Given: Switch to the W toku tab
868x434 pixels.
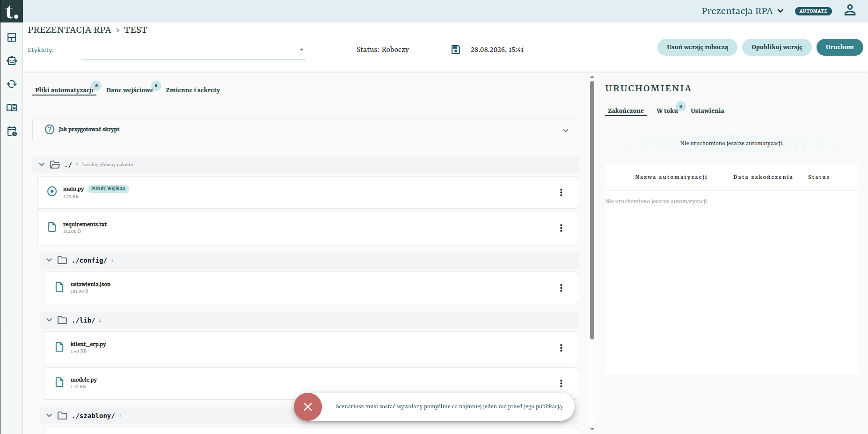Looking at the screenshot, I should (667, 110).
